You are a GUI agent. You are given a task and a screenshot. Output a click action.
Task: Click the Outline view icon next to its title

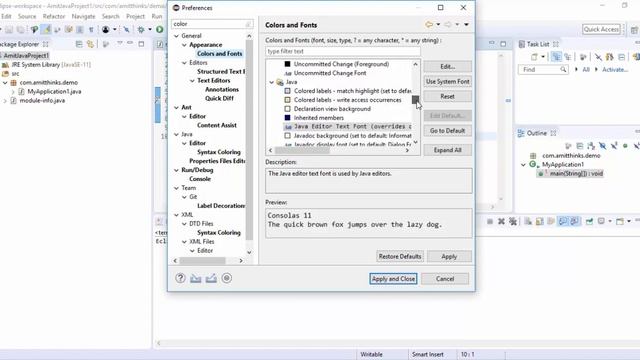[521, 133]
